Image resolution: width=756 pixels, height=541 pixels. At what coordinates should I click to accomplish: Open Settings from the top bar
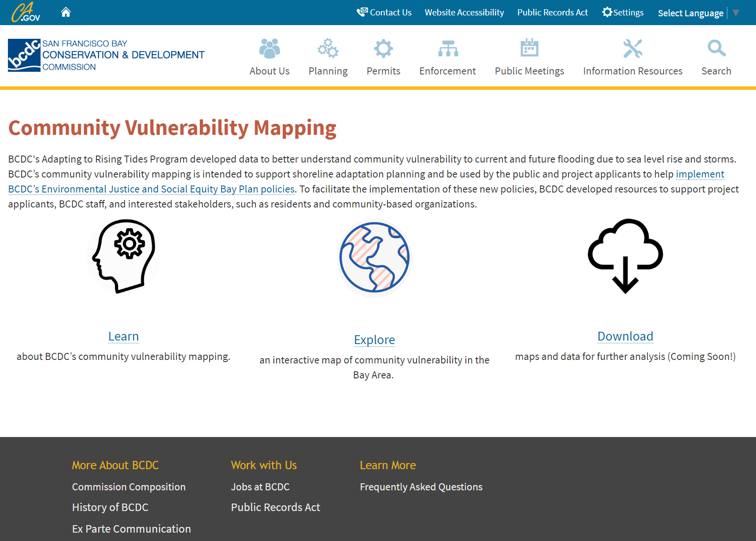[622, 12]
